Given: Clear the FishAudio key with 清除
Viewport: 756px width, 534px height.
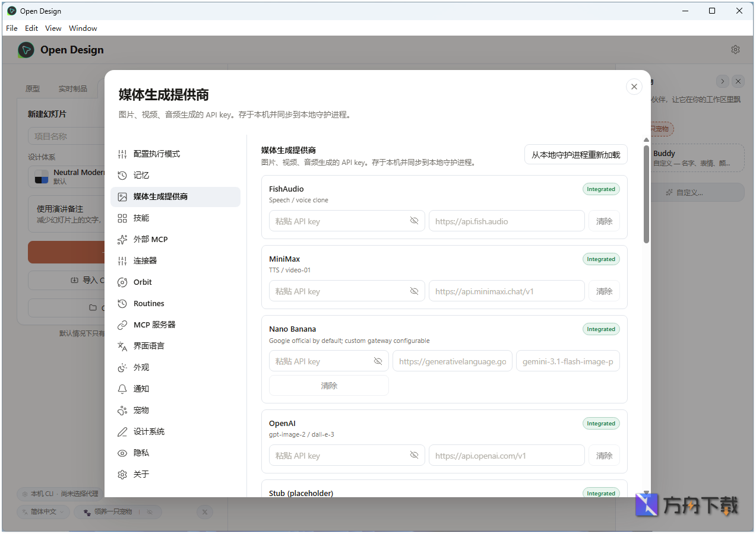Looking at the screenshot, I should click(605, 221).
